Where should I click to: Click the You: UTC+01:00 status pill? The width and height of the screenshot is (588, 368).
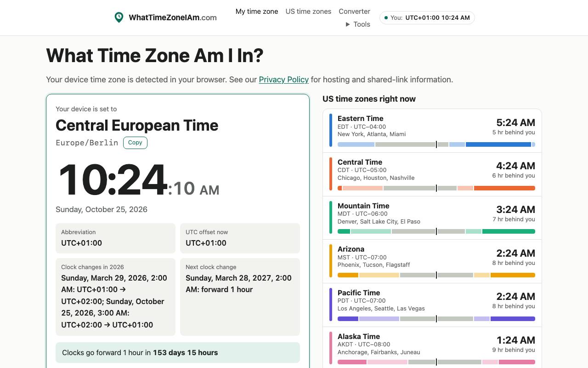click(x=427, y=18)
